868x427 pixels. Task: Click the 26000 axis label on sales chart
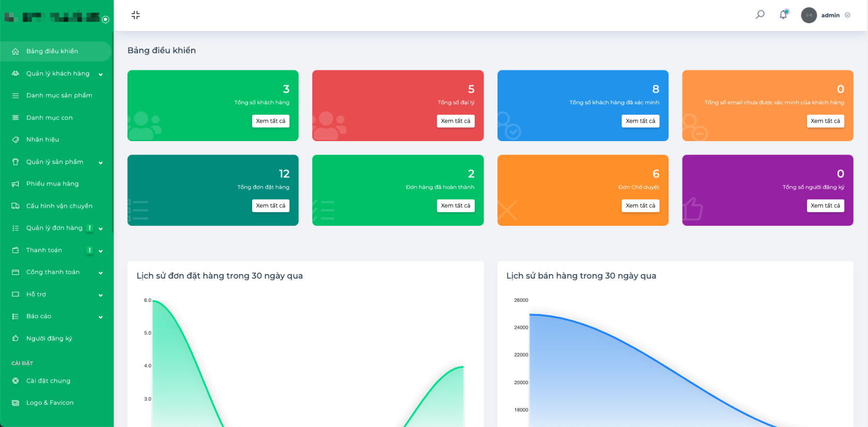tap(521, 300)
